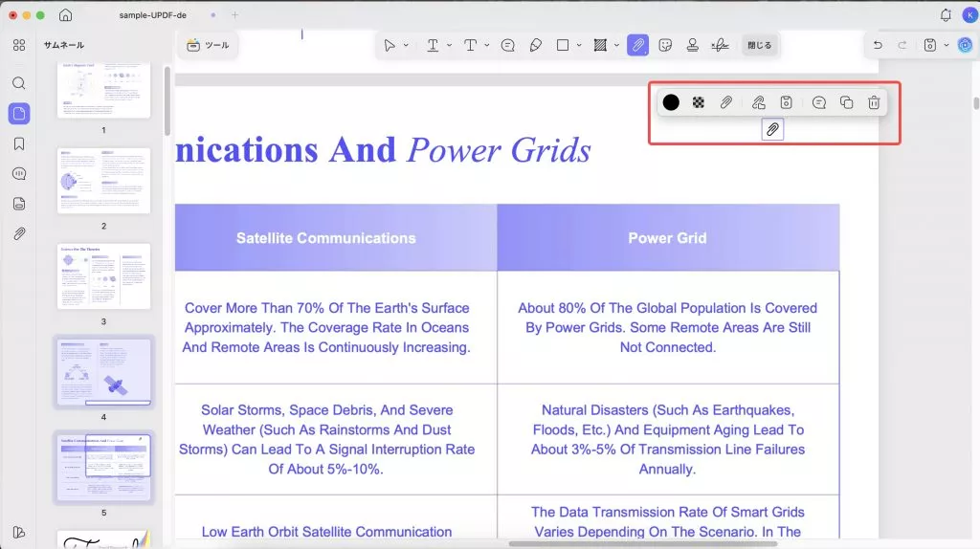Click the 'About 80% Of The Global Population' cell
The height and width of the screenshot is (549, 980).
667,327
